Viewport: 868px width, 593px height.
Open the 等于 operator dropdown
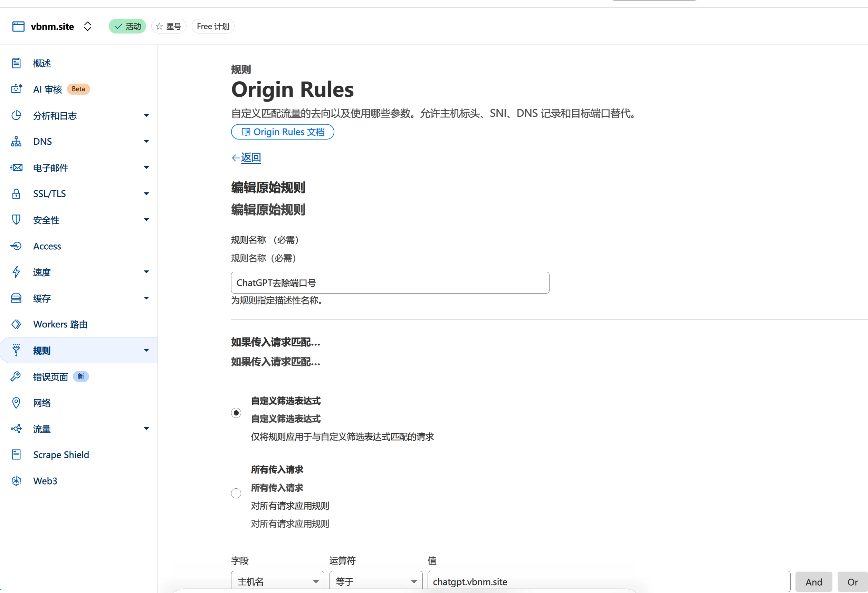click(376, 581)
